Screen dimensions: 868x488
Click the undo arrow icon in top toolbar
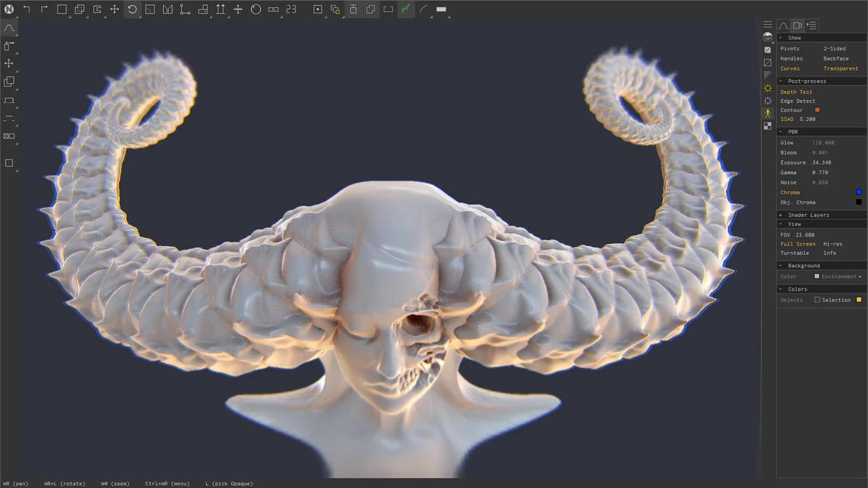[26, 9]
